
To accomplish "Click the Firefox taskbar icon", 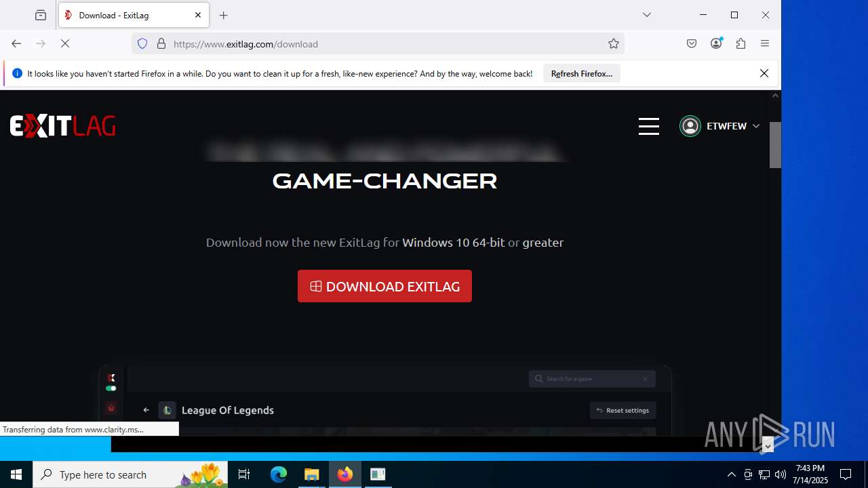I will pyautogui.click(x=345, y=474).
